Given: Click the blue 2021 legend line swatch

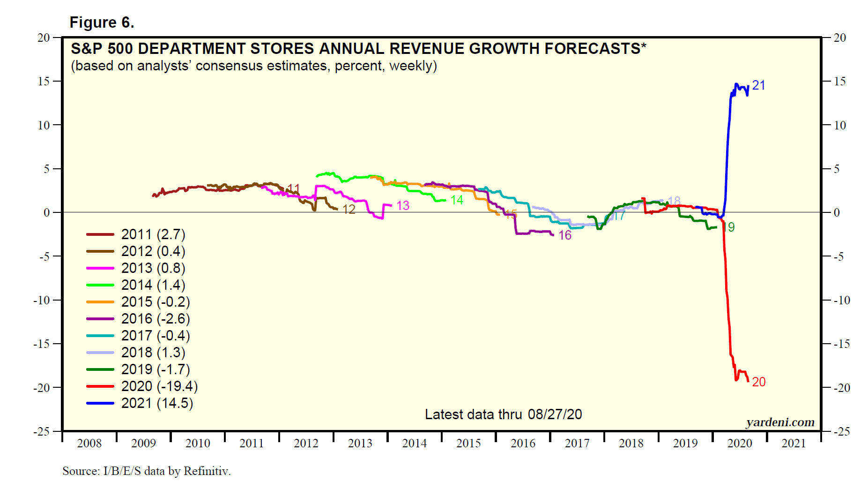Looking at the screenshot, I should (x=100, y=403).
